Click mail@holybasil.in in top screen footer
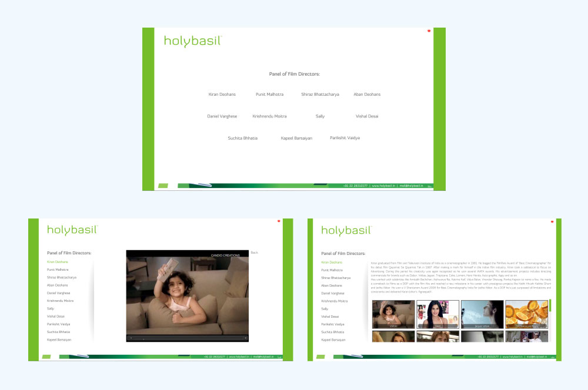 (411, 186)
